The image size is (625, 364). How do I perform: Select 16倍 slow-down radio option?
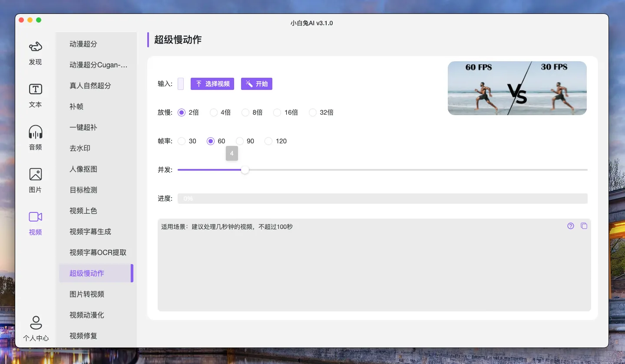coord(277,113)
